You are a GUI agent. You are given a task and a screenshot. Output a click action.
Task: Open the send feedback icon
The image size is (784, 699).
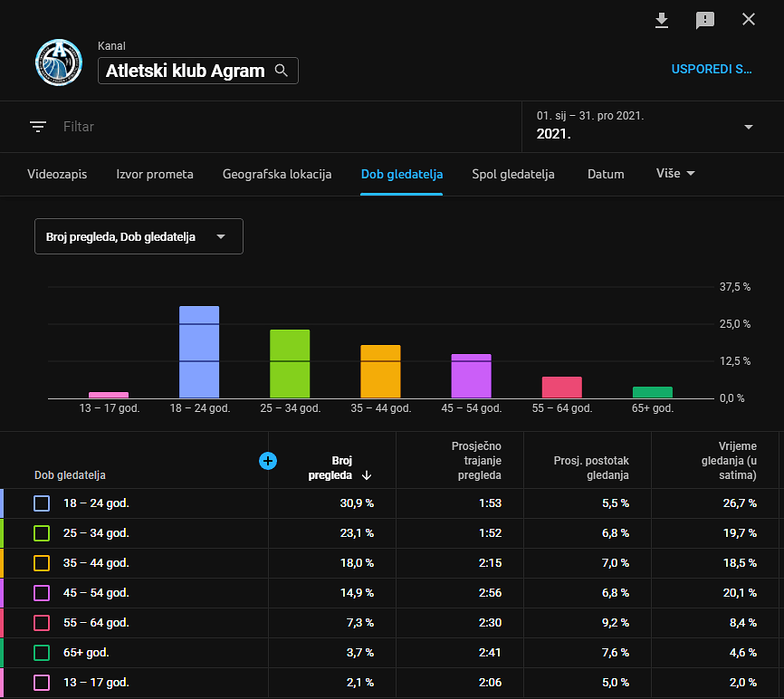(x=705, y=20)
